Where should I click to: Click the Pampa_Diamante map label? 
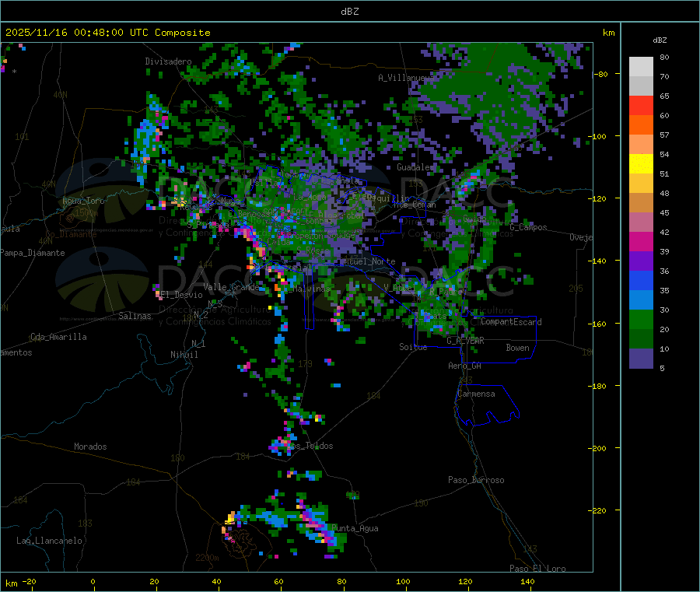click(x=32, y=253)
